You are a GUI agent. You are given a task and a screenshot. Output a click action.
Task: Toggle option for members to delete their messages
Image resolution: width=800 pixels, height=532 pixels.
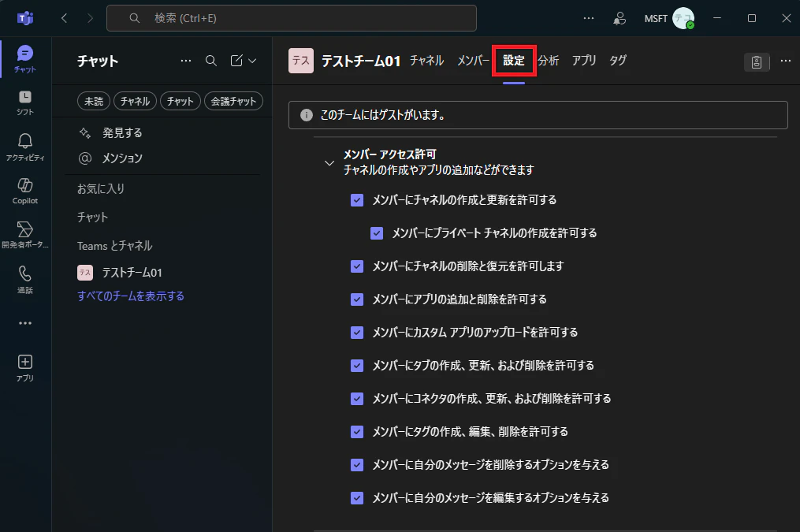coord(357,465)
